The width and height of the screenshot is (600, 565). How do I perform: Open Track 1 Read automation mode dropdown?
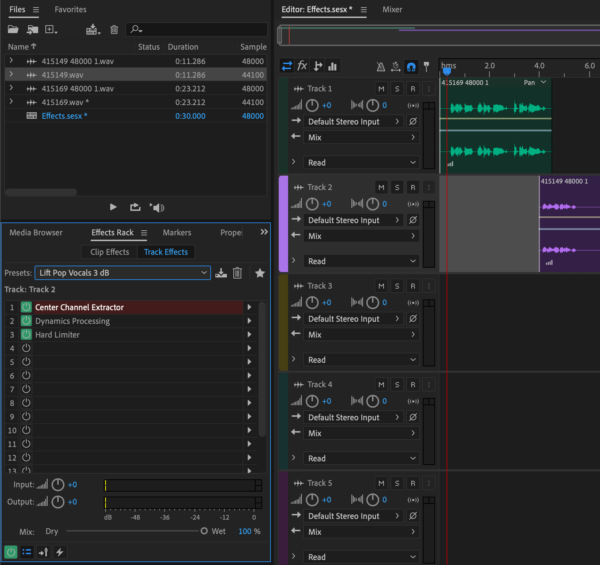361,163
